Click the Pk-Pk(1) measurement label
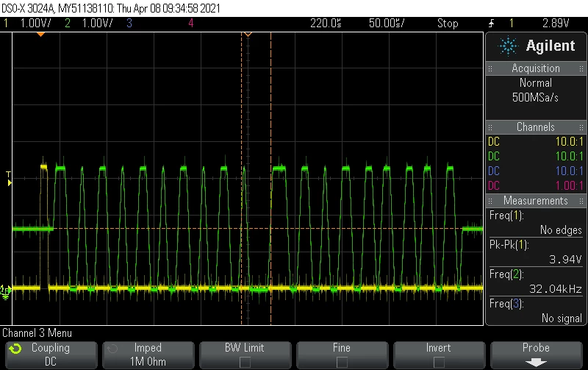Screen dimensions: 588x370 (x=509, y=245)
